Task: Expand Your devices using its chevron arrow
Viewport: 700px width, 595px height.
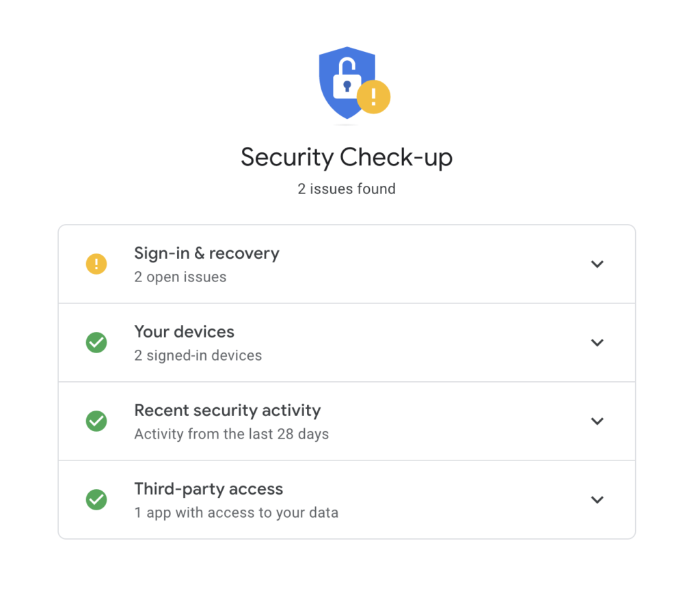Action: tap(597, 343)
